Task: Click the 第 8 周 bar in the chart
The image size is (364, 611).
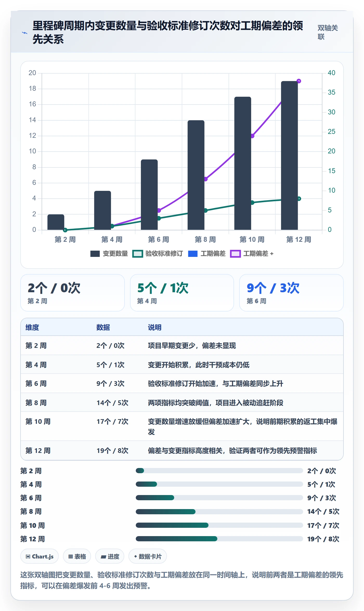Action: tap(196, 175)
